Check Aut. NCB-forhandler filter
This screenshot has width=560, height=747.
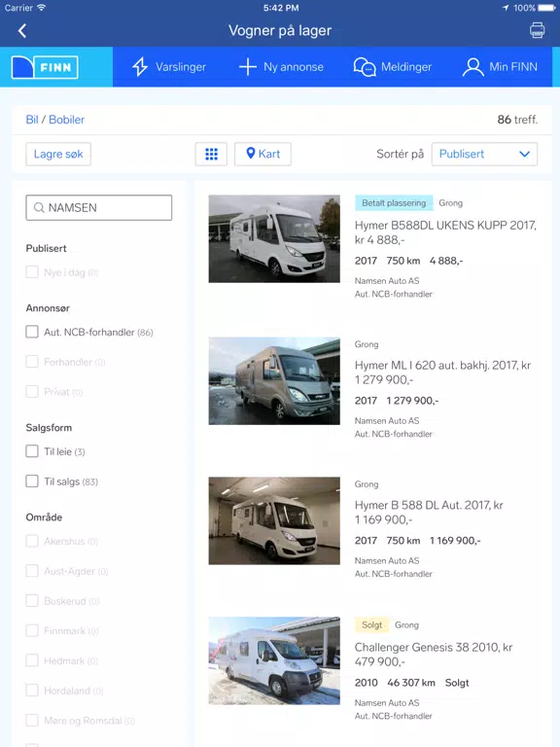(32, 332)
